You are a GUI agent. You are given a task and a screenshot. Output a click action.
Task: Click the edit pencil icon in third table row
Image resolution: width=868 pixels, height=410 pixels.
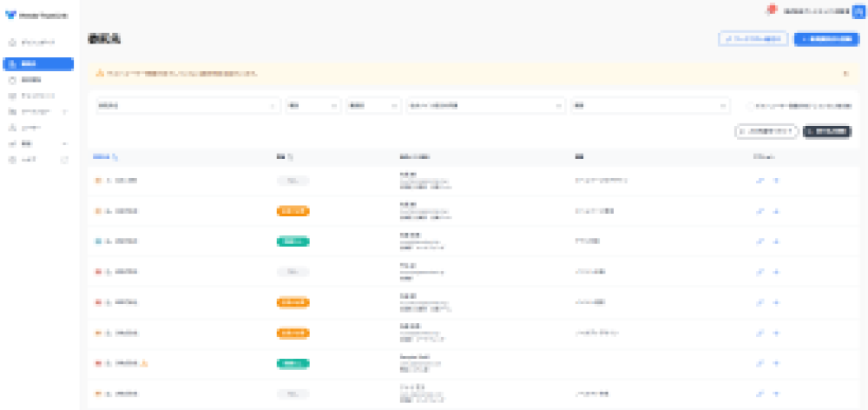click(760, 241)
